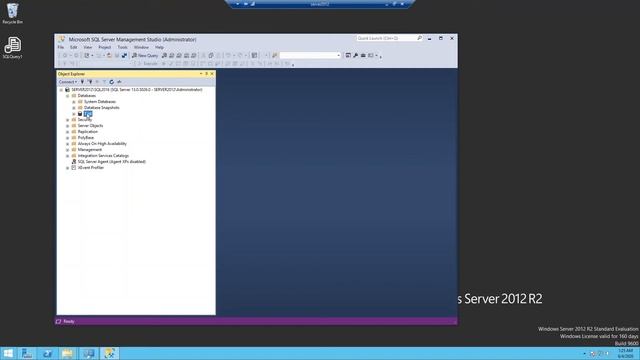
Task: Select the PolyBase folder
Action: point(85,138)
